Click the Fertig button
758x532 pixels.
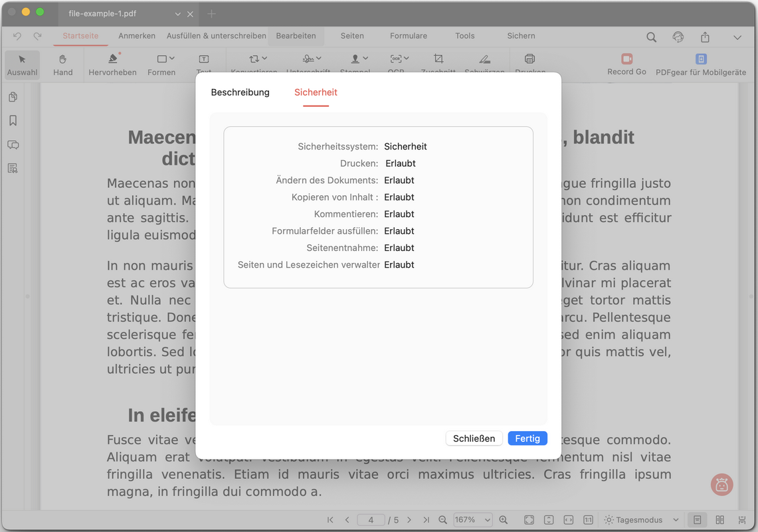[x=527, y=438]
